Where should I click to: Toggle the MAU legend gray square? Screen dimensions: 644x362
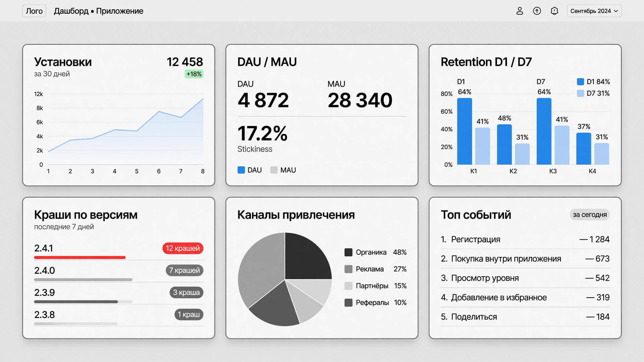[274, 170]
